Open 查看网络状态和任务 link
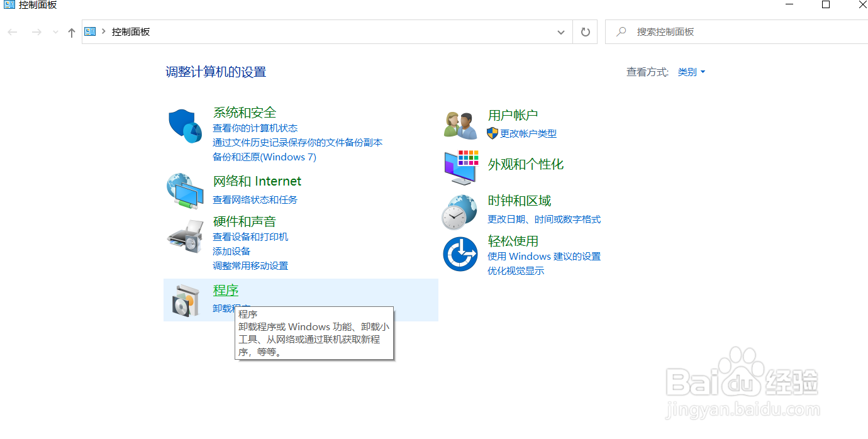The image size is (868, 439). (x=255, y=199)
